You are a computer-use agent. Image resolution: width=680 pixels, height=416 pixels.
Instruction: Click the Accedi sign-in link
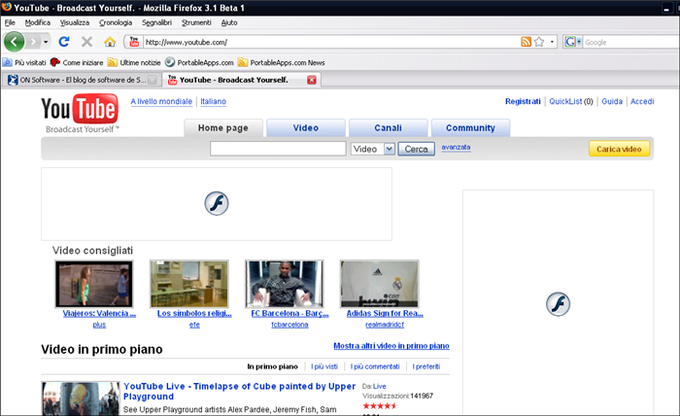click(x=642, y=102)
